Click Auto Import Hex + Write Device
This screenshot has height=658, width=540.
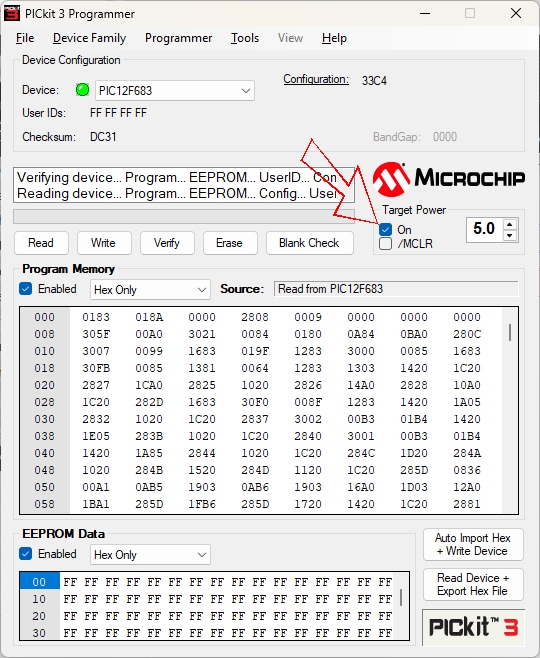coord(473,544)
